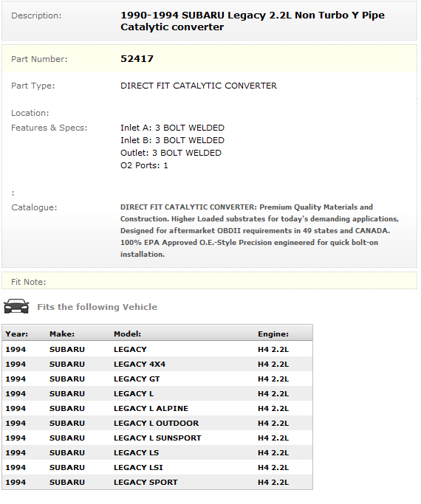Click the Year column header
This screenshot has height=504, width=421.
17,334
